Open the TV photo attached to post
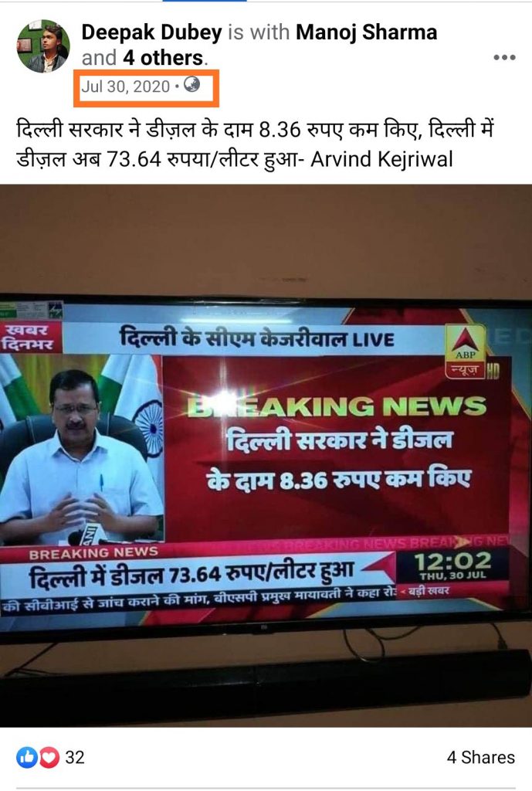This screenshot has width=532, height=791. pos(266,456)
